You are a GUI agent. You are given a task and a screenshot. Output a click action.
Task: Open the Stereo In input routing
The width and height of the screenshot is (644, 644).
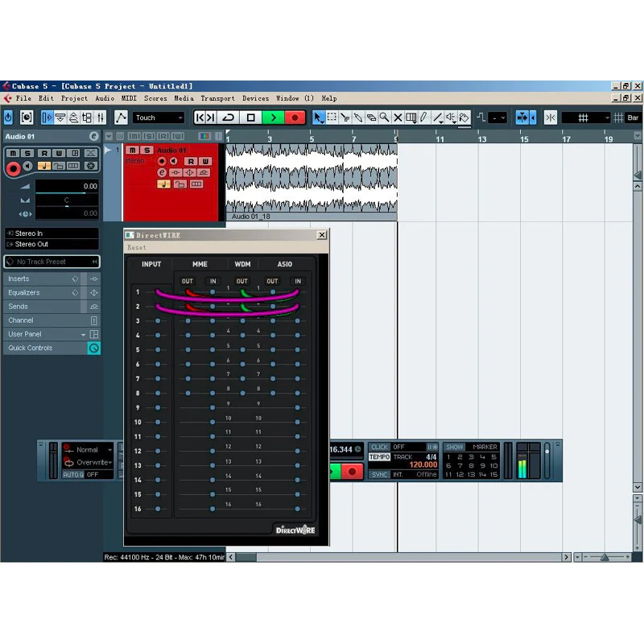(52, 233)
